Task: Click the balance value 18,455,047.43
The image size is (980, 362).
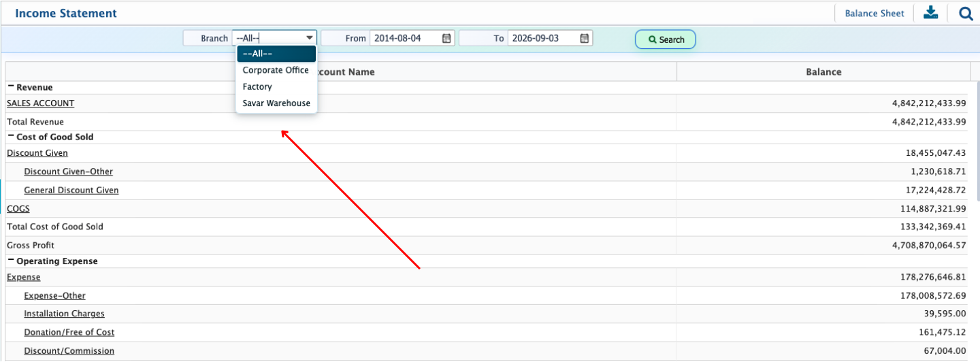Action: [x=936, y=153]
